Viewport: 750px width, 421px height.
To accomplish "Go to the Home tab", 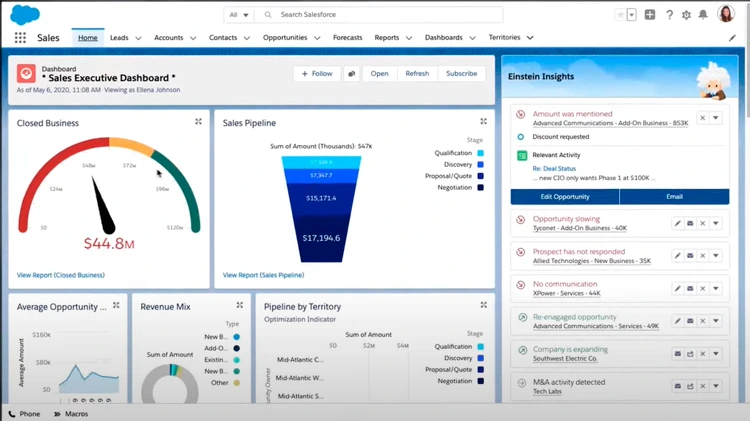I will point(88,38).
